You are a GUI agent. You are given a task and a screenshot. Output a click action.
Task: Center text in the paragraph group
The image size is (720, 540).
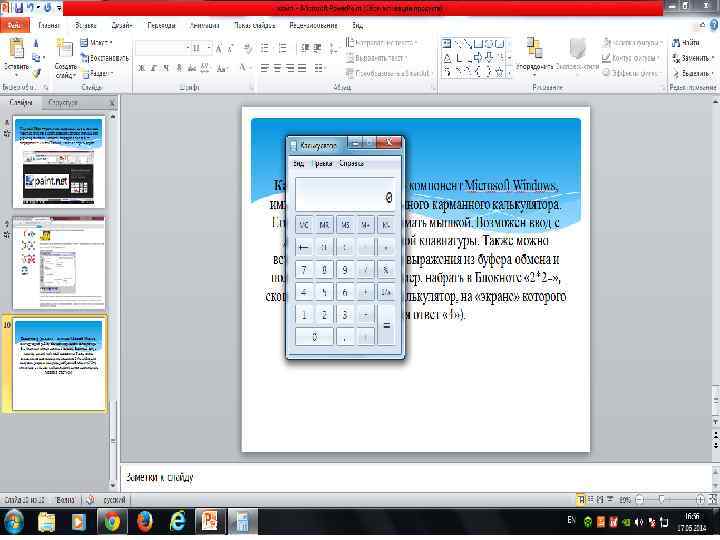[277, 68]
